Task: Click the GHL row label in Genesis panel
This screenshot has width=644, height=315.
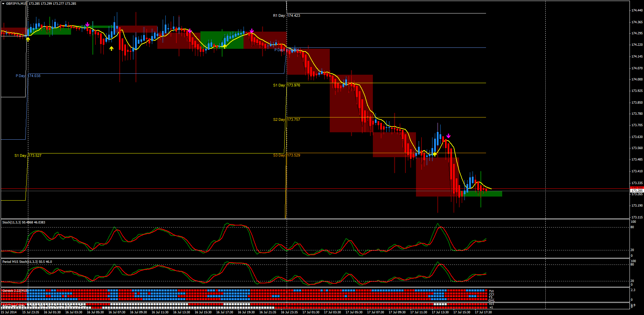Action: 491,301
